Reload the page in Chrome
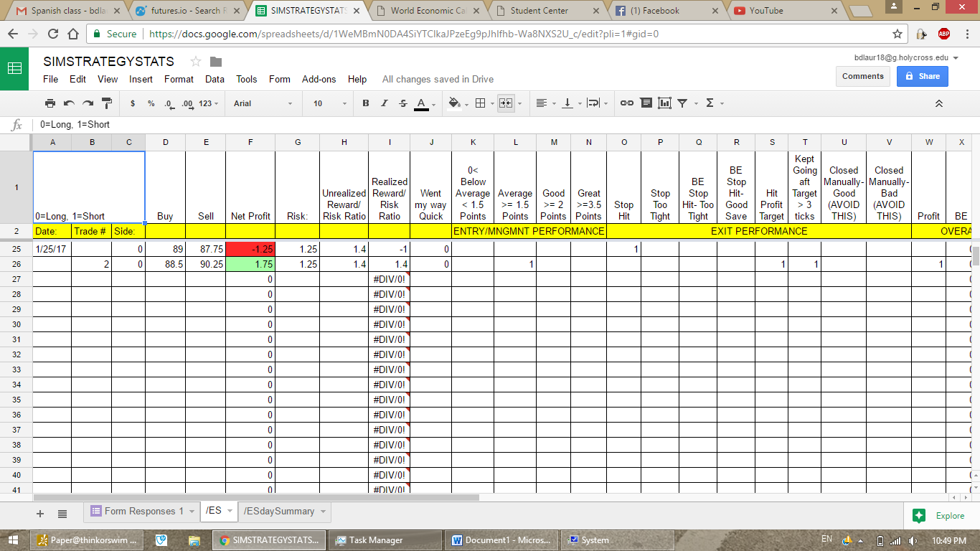Image resolution: width=980 pixels, height=551 pixels. (x=53, y=34)
